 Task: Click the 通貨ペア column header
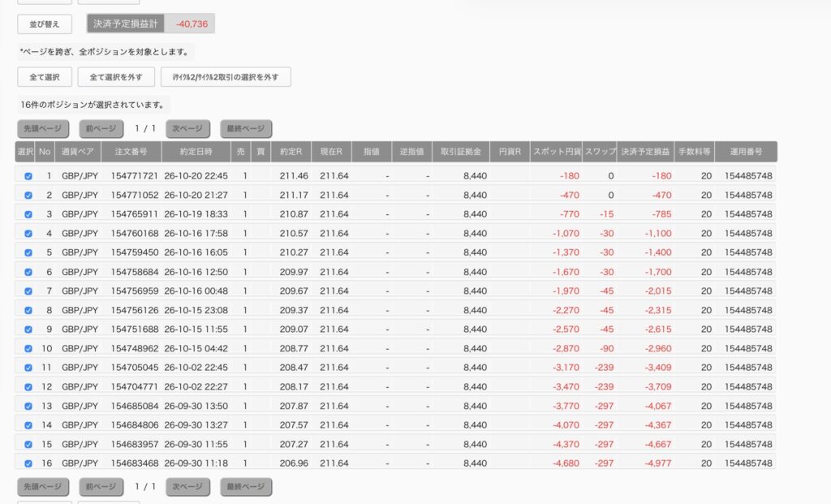[x=77, y=152]
